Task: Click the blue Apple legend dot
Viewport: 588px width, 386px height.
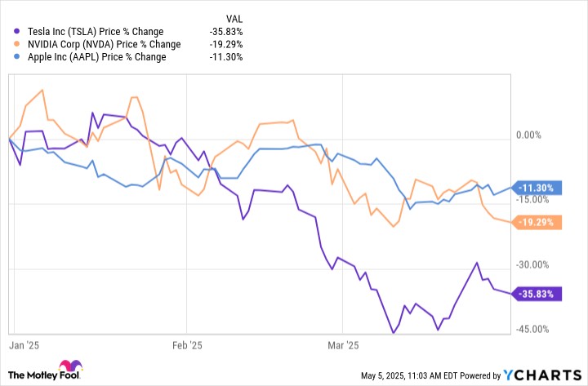Action: click(16, 57)
